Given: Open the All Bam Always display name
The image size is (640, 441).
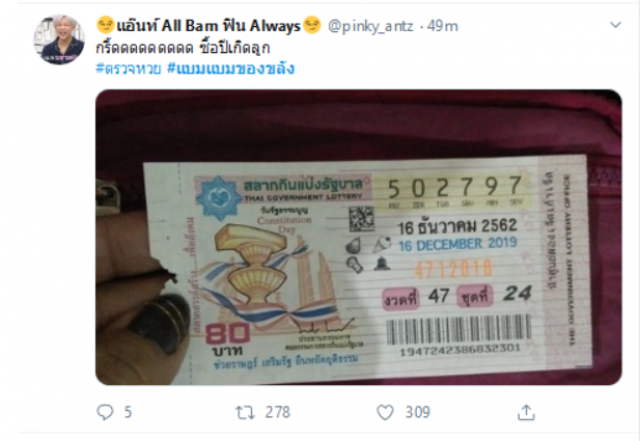Looking at the screenshot, I should [209, 26].
